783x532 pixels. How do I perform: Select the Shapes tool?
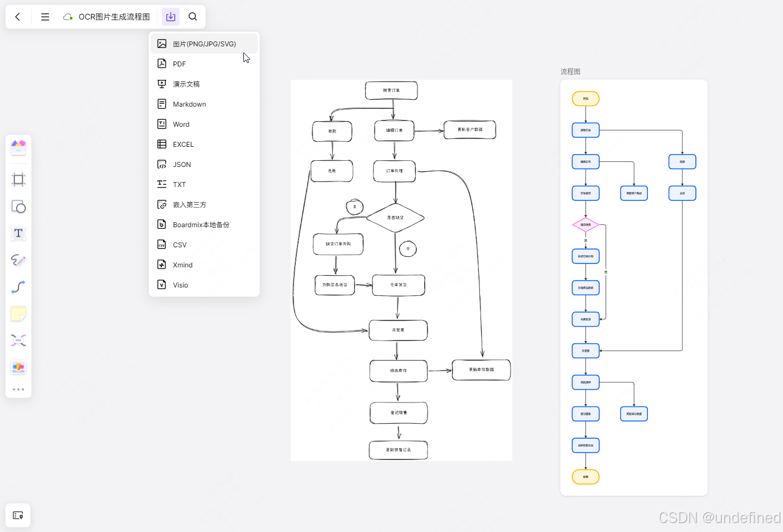coord(18,207)
